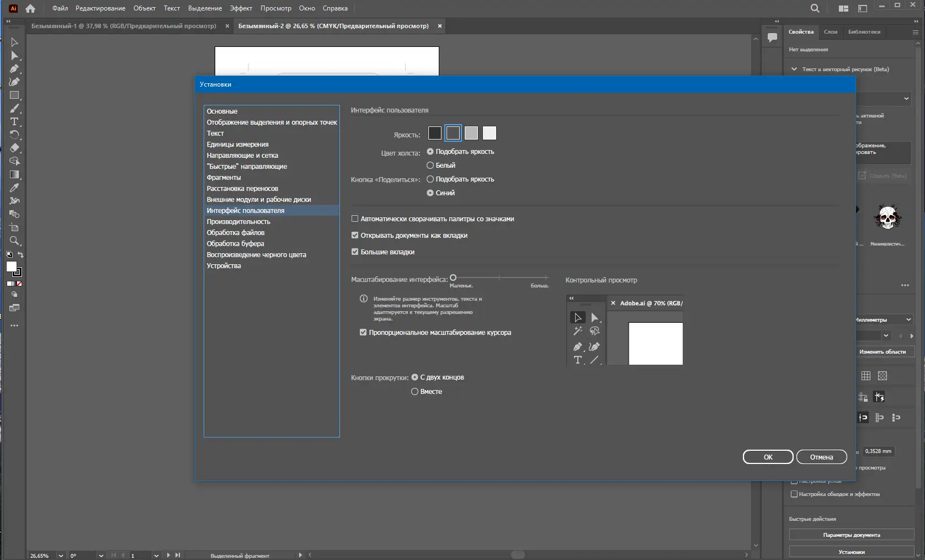Select the Eyedropper tool
This screenshot has width=925, height=560.
pyautogui.click(x=14, y=188)
